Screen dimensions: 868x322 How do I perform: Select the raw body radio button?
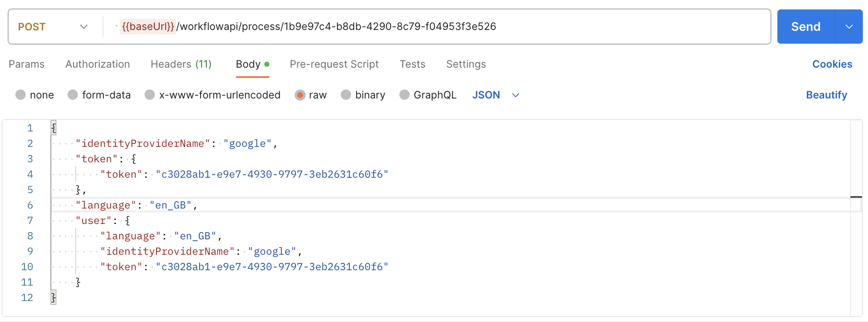(300, 95)
